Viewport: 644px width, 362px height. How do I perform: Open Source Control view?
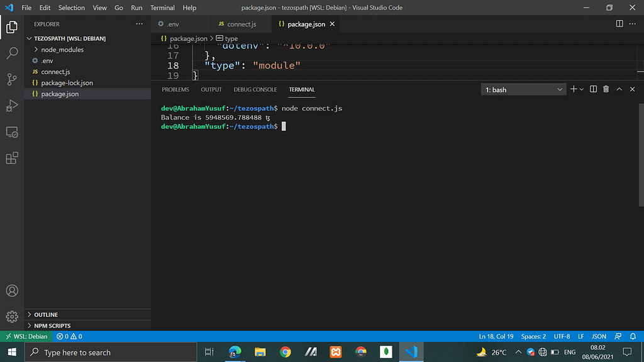(12, 79)
